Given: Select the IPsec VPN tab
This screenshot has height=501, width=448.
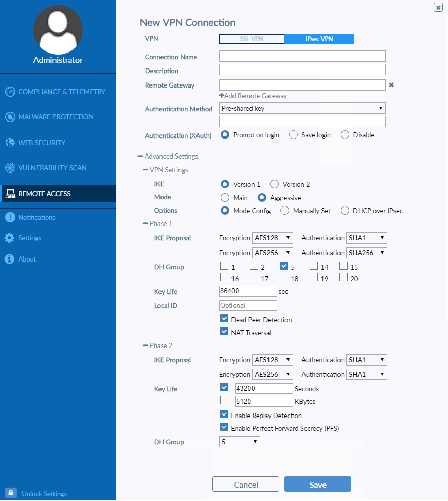Looking at the screenshot, I should (x=319, y=39).
